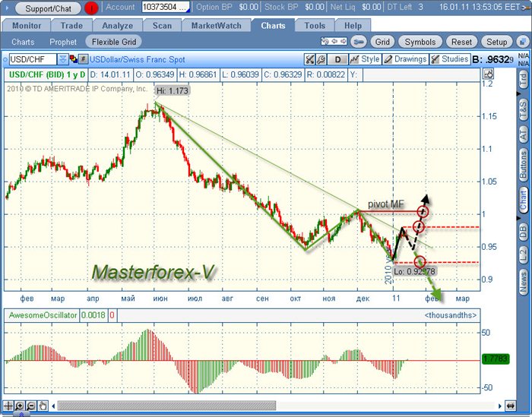Click the zoom in magnifier icon
Screen dimensions: 532x417
coord(20,406)
